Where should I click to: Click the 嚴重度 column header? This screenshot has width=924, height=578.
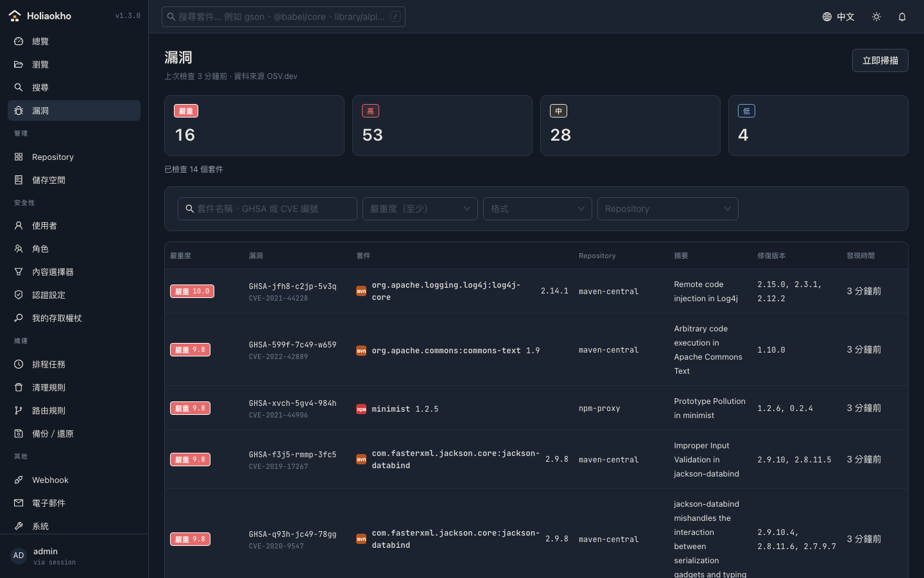coord(180,256)
